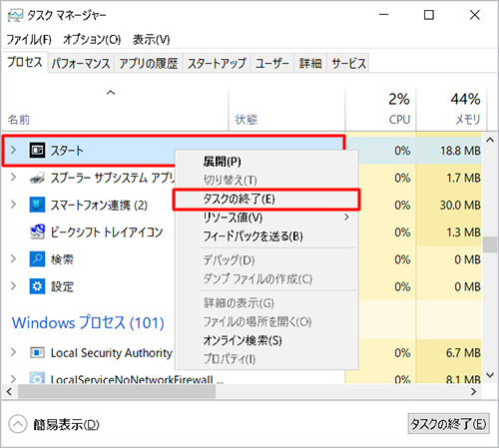The image size is (499, 448).
Task: Click the ピークシフト トレイアイコン icon
Action: click(x=37, y=231)
